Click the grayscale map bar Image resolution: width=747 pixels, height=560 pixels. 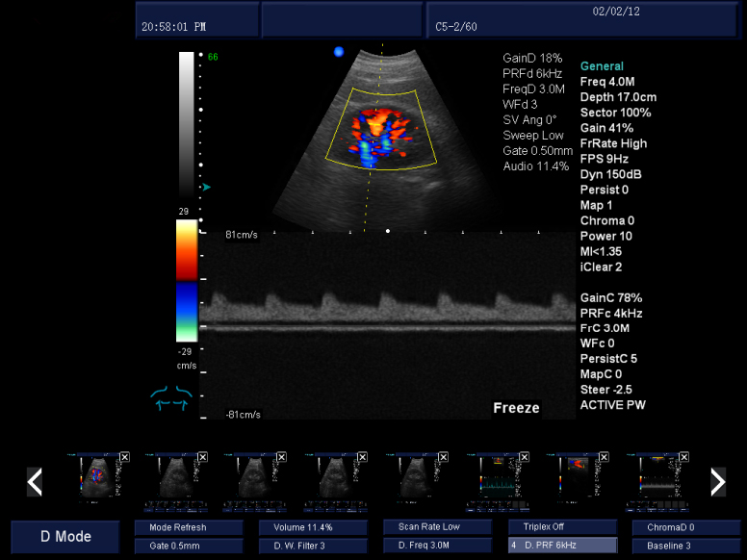187,125
